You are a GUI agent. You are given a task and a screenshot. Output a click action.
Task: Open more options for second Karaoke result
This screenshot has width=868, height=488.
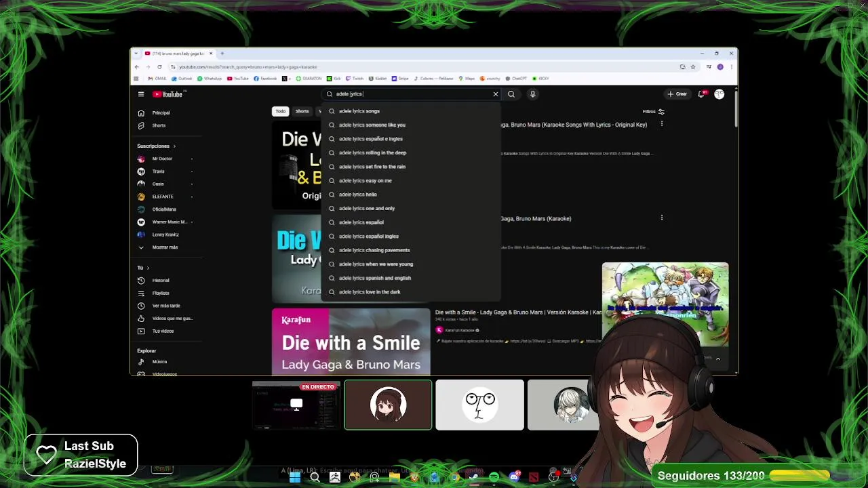tap(662, 218)
